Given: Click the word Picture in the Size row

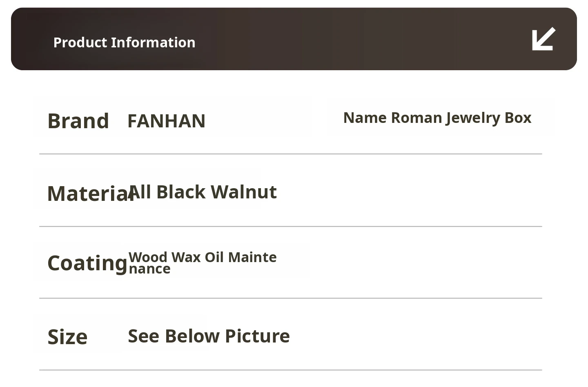Looking at the screenshot, I should (x=257, y=336).
